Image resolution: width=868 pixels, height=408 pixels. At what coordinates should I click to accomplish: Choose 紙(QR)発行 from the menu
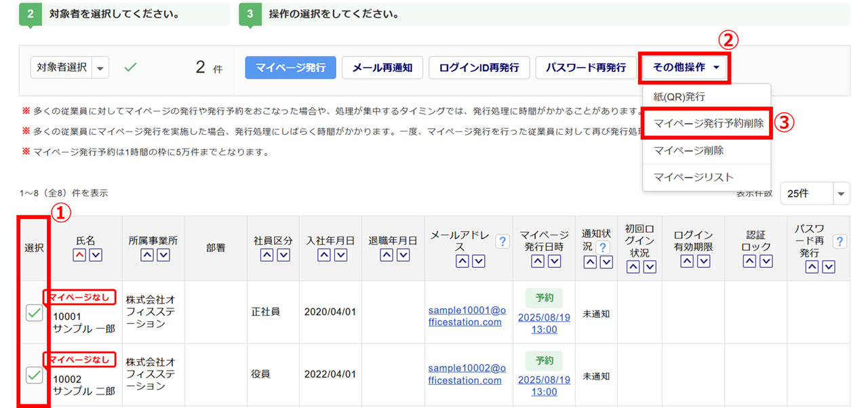pyautogui.click(x=679, y=97)
